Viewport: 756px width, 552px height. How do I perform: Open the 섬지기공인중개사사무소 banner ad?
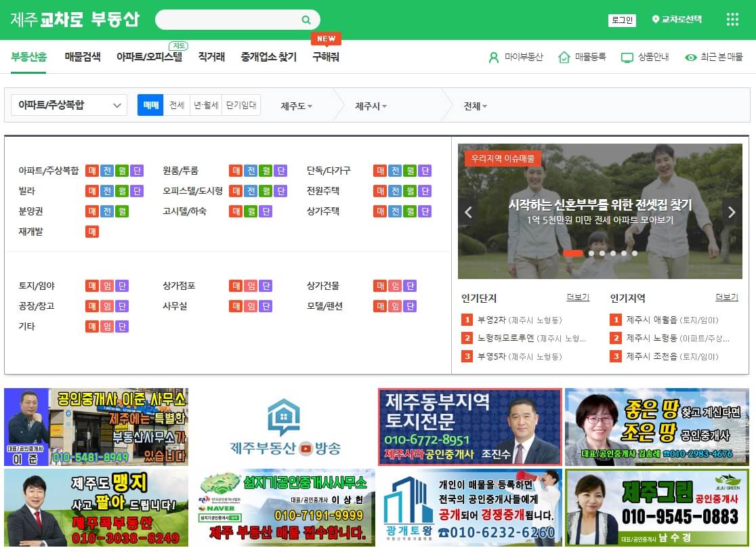[283, 508]
